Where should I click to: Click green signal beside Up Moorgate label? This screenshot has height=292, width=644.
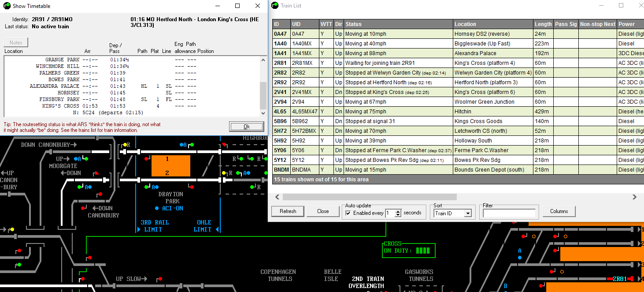(x=86, y=158)
